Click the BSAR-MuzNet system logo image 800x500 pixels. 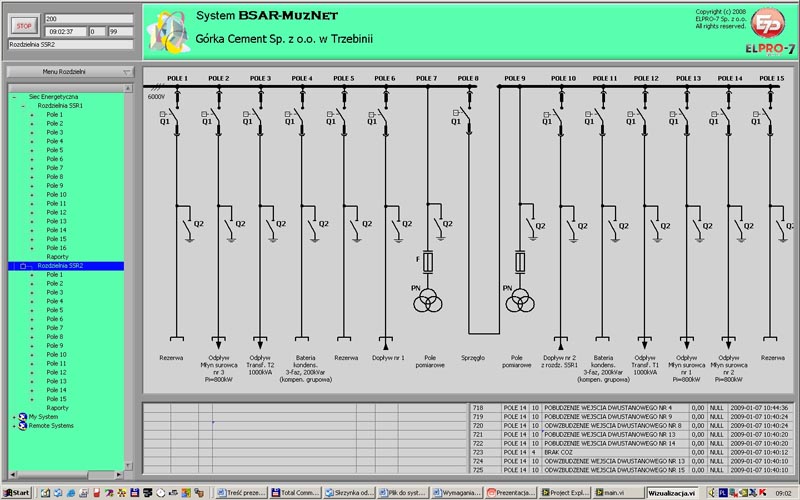coord(169,33)
